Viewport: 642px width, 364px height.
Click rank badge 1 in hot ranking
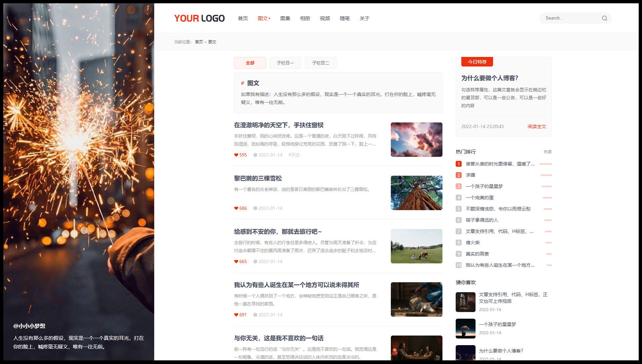(459, 164)
